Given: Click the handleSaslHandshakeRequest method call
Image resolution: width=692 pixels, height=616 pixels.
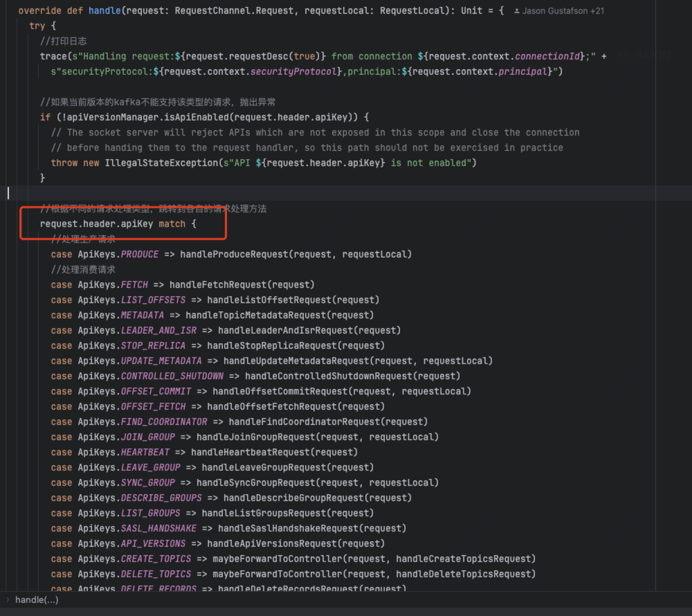Looking at the screenshot, I should click(288, 528).
